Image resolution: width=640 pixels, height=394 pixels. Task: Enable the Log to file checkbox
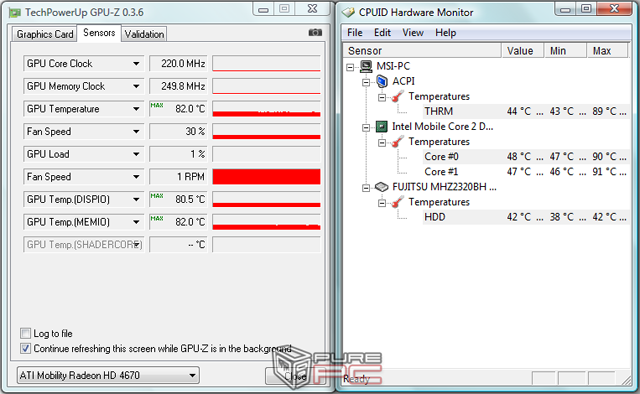click(25, 333)
